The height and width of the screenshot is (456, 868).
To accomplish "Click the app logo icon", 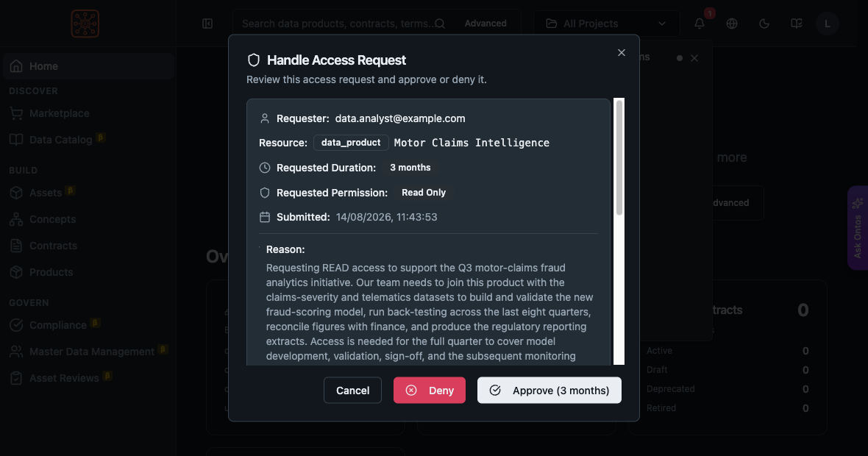I will [x=85, y=24].
